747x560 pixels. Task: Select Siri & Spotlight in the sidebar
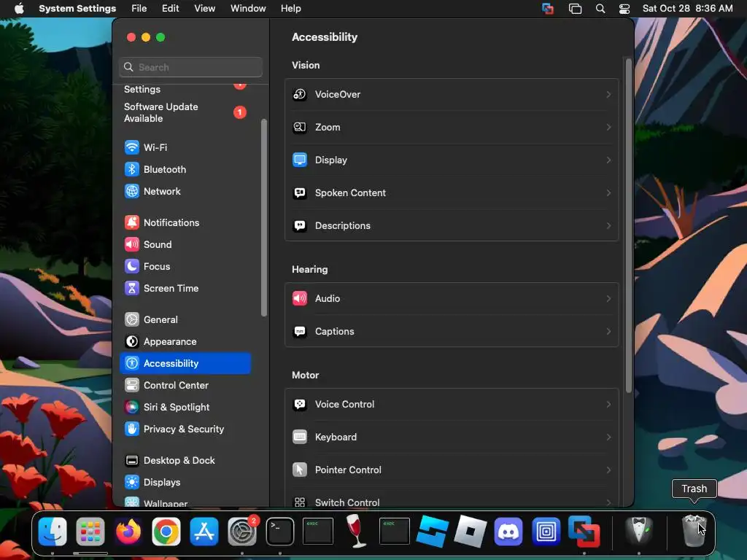coord(185,407)
